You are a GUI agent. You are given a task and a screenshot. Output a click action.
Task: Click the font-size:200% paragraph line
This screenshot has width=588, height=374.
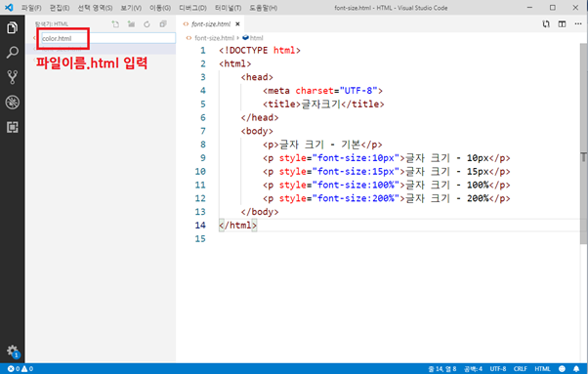[x=386, y=198]
